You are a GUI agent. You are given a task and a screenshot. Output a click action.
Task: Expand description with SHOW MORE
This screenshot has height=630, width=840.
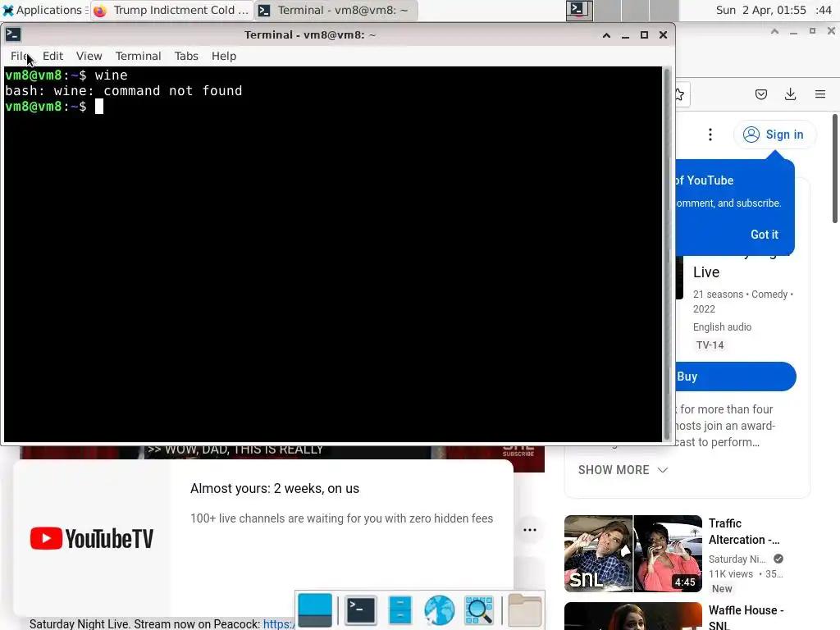[x=623, y=470]
